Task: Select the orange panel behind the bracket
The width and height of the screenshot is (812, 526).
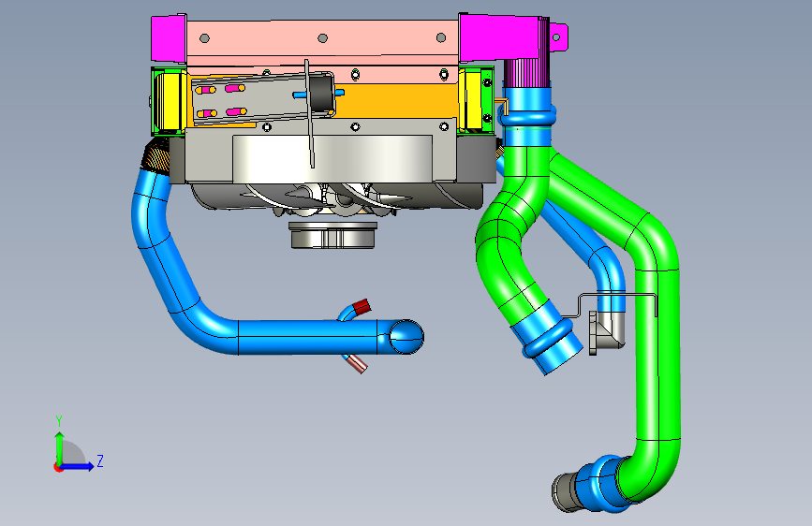Action: tap(399, 101)
